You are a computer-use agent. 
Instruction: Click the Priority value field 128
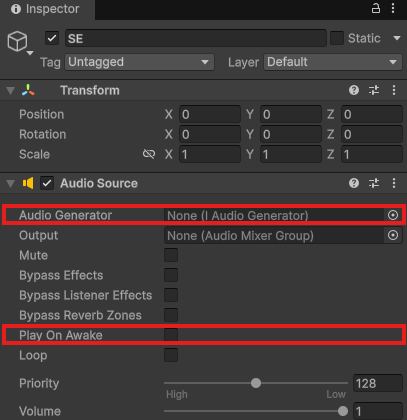[x=378, y=383]
